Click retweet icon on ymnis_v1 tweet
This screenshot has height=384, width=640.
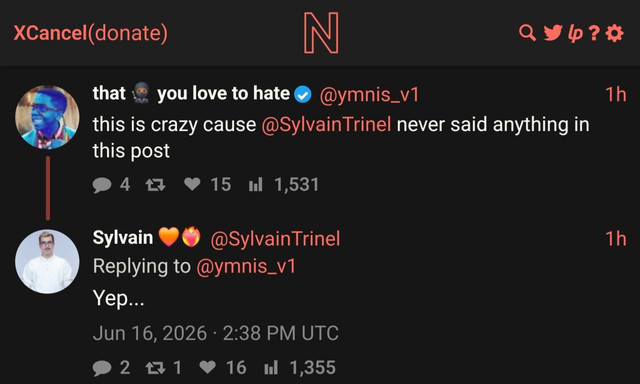coord(156,185)
